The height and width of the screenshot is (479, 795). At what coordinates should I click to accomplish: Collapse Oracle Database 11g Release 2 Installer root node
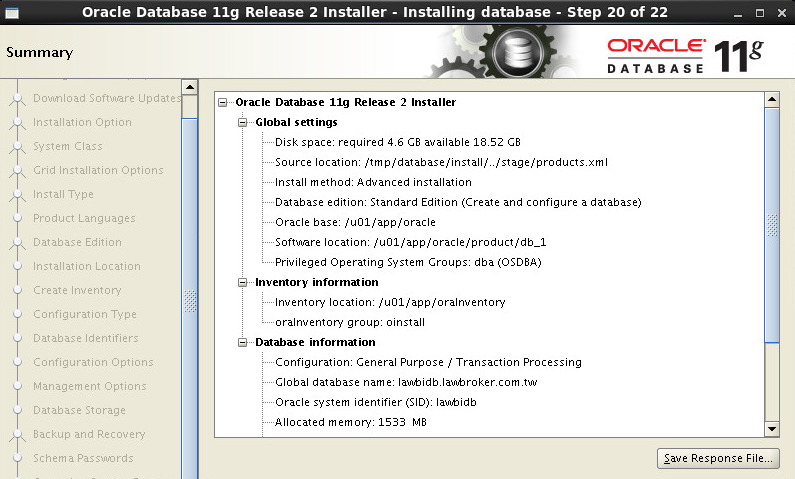point(223,103)
